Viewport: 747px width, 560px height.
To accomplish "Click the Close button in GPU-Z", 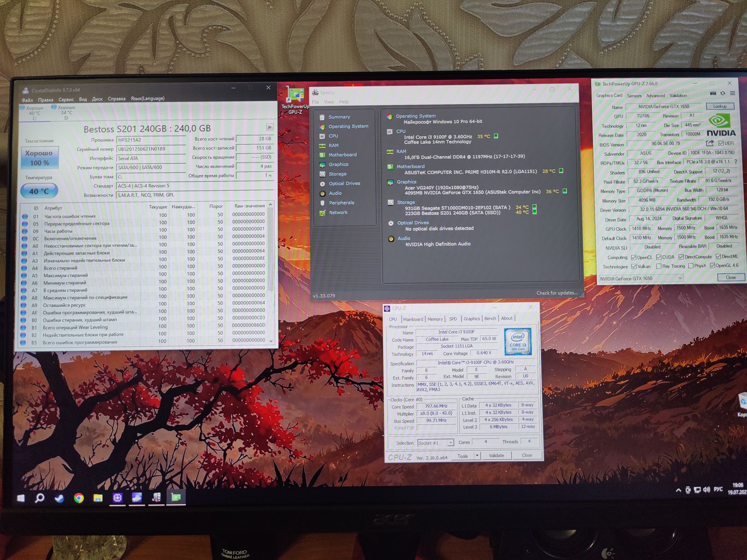I will pos(731,277).
